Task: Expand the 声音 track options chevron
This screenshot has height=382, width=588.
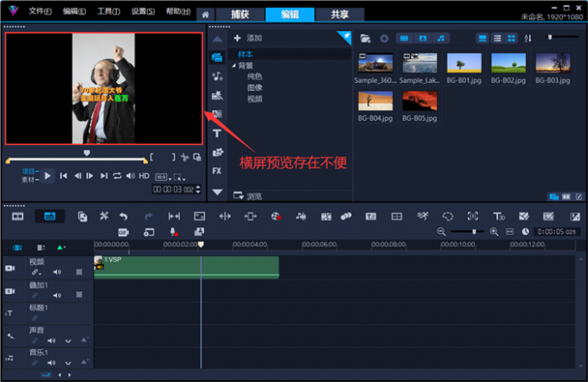Action: 67,341
